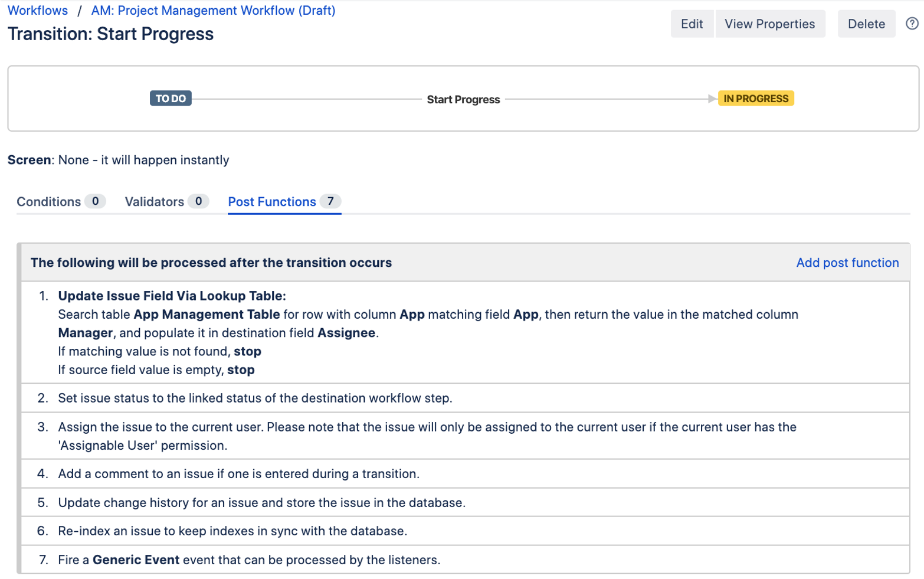Click the TO DO status lozenge
The image size is (924, 579).
pos(171,99)
